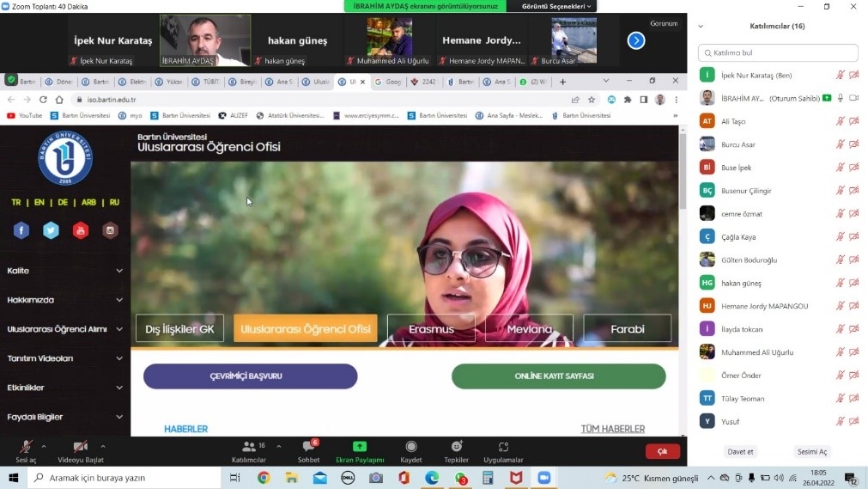Unmute microphone with Sesi aç button
This screenshot has width=868, height=489.
(26, 451)
